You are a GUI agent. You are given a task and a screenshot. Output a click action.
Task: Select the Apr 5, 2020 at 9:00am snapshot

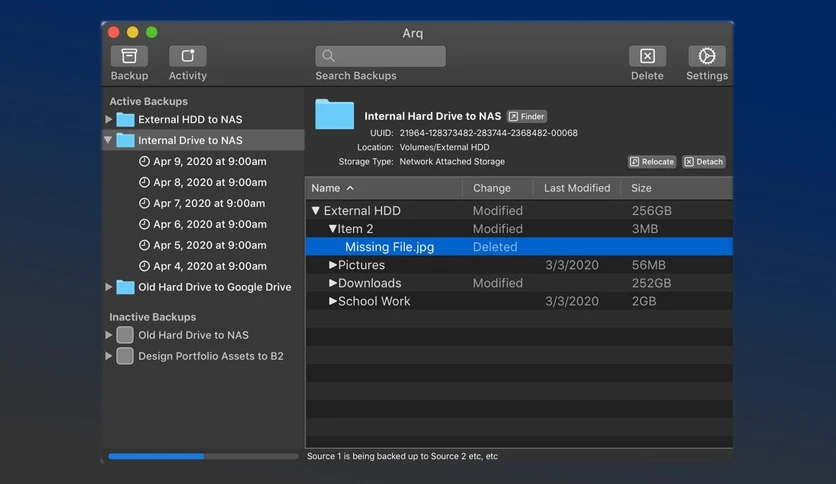tap(210, 245)
